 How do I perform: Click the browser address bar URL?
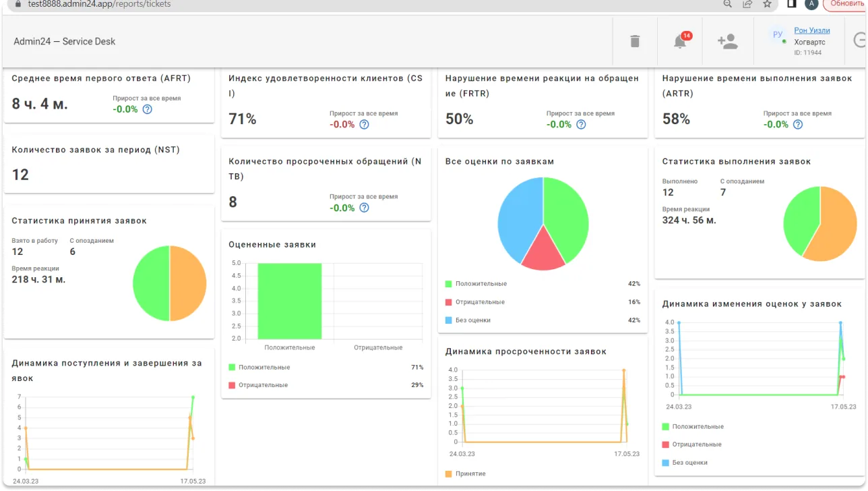(x=99, y=4)
